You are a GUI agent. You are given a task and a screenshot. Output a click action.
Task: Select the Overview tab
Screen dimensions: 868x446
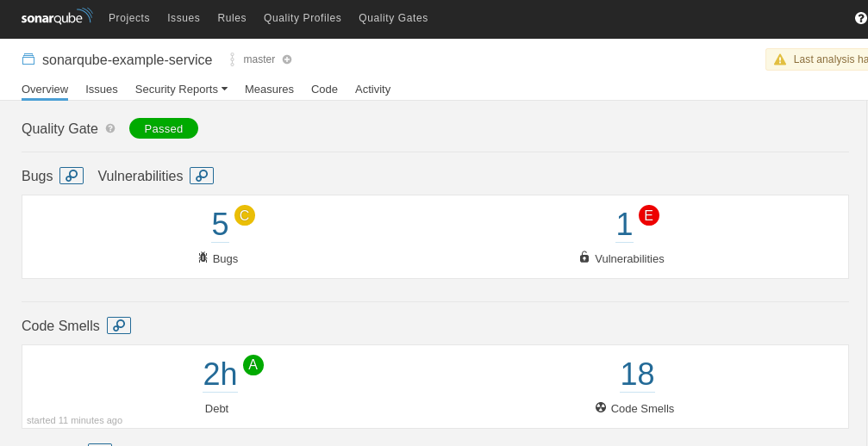[x=45, y=89]
